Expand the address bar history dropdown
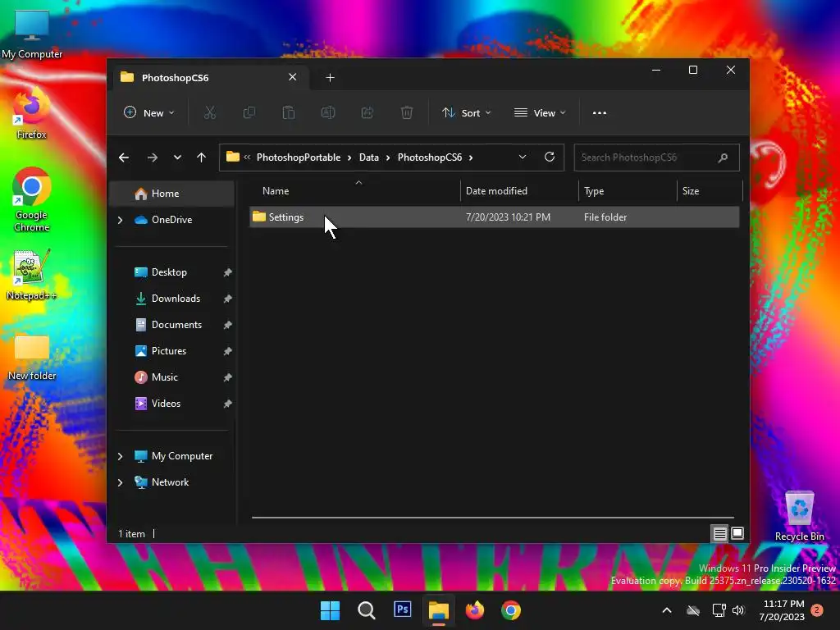Image resolution: width=840 pixels, height=630 pixels. [523, 157]
